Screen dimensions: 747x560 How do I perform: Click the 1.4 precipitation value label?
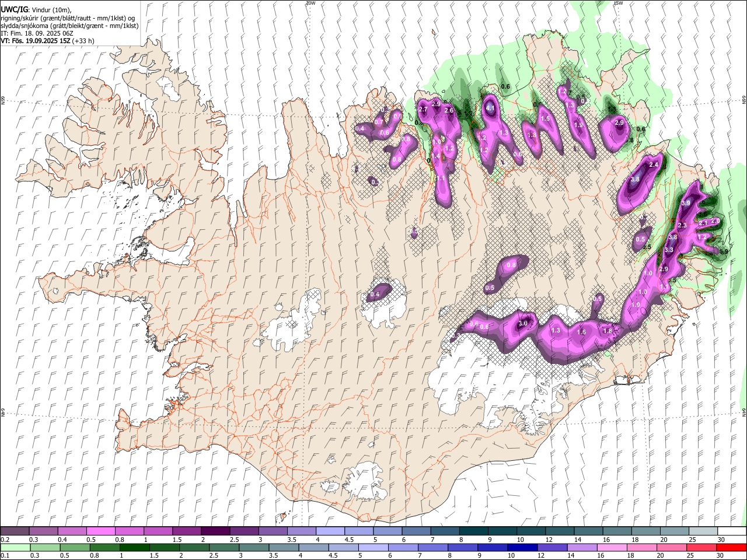tap(435, 156)
